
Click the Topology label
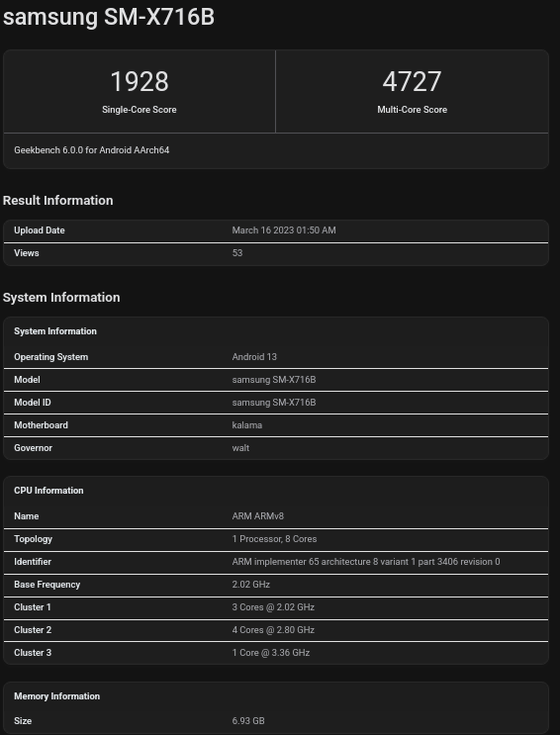click(33, 539)
